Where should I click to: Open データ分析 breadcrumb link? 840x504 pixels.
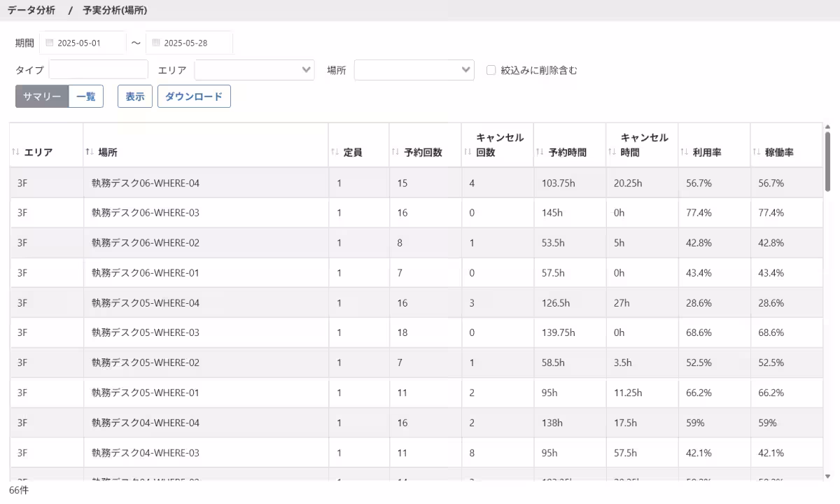tap(31, 10)
